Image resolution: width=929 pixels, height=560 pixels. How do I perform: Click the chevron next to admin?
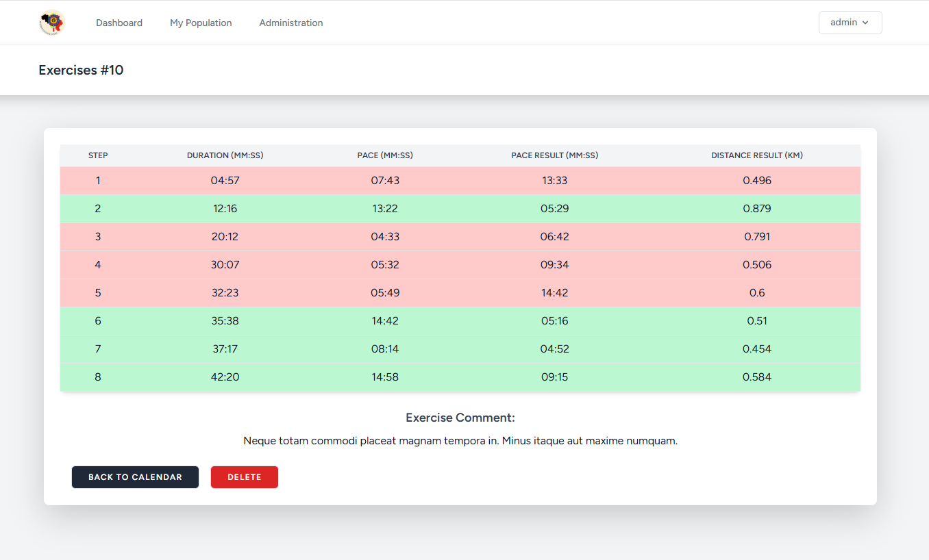[x=865, y=23]
